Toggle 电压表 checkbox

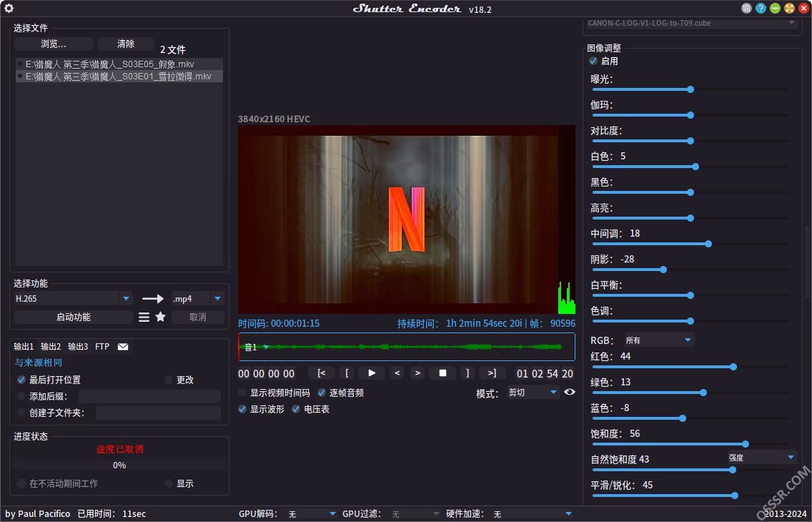click(296, 409)
